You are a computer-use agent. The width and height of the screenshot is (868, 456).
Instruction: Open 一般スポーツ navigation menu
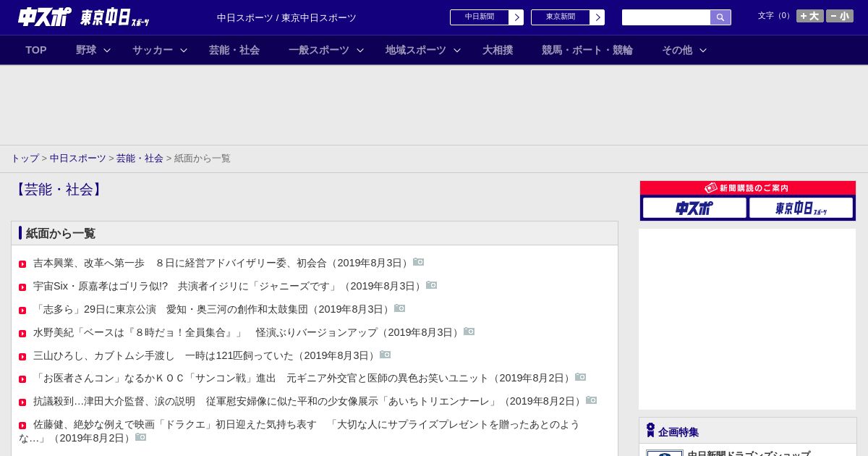pos(319,50)
